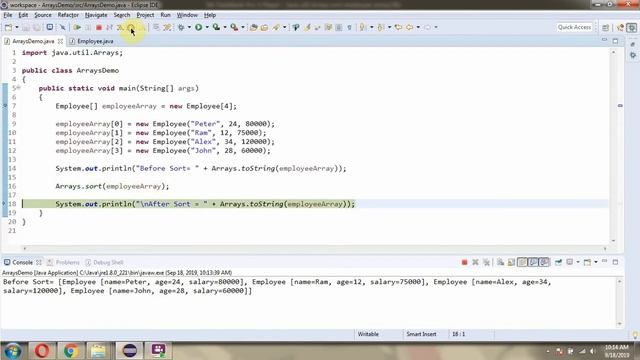Expand the Debug configurations dropdown arrow
Viewport: 640px width, 360px height.
(x=189, y=27)
